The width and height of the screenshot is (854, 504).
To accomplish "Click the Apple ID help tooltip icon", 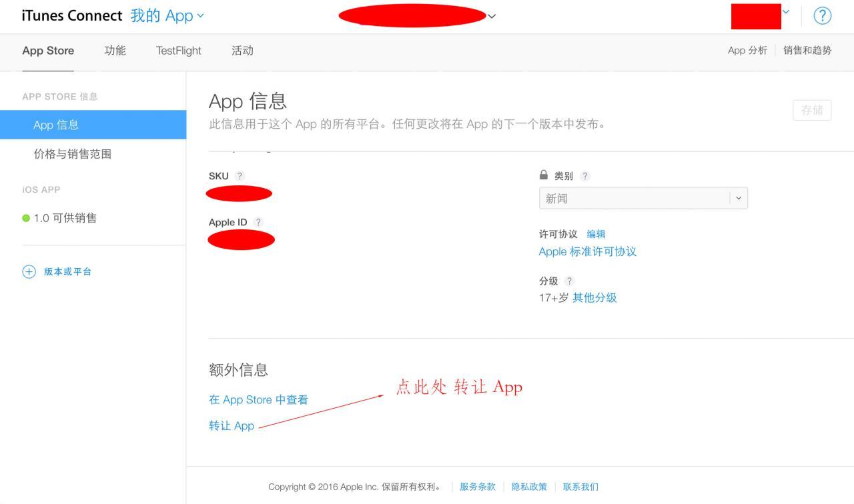I will (x=258, y=222).
